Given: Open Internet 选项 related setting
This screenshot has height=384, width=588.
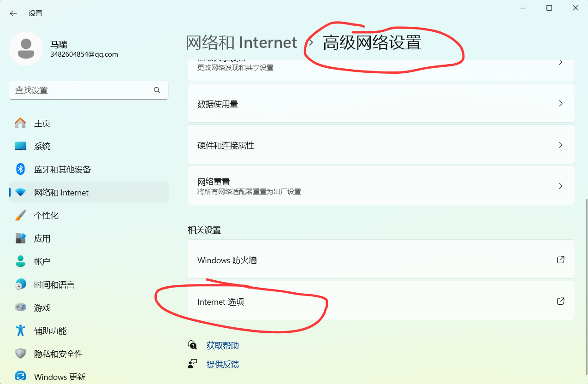Looking at the screenshot, I should [x=381, y=301].
